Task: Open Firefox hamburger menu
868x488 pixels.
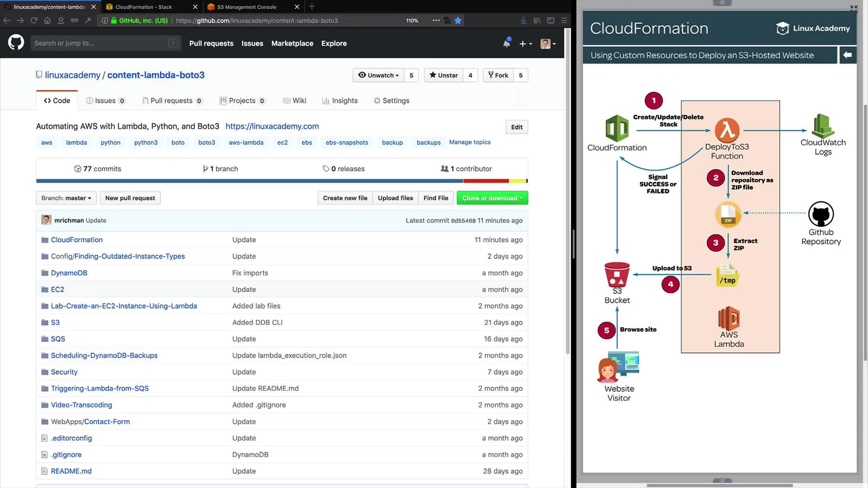Action: point(564,20)
